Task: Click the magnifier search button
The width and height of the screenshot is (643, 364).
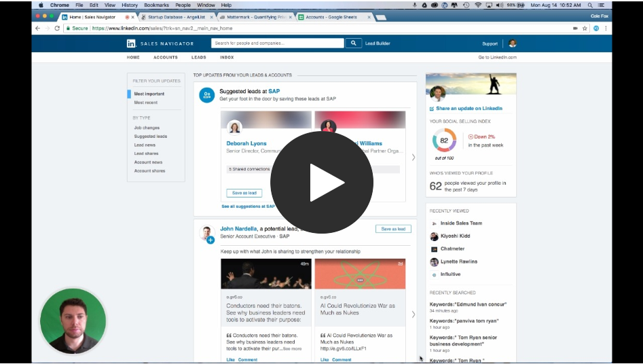Action: (354, 43)
